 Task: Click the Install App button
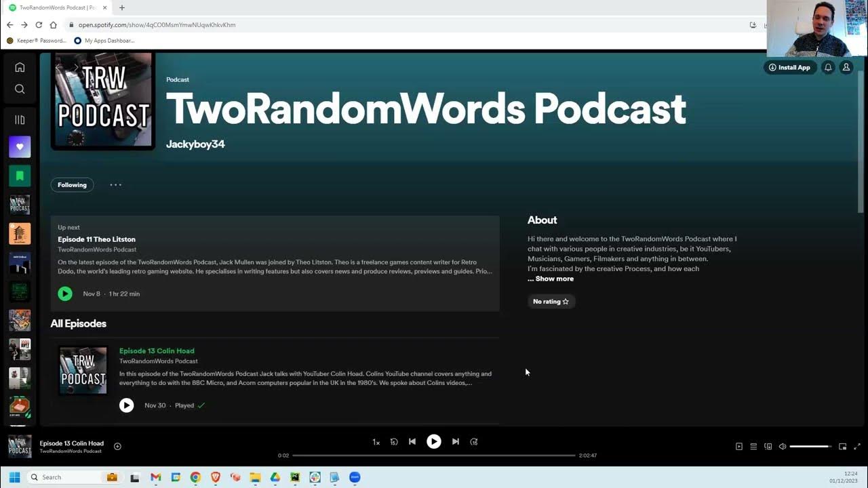[x=790, y=67]
